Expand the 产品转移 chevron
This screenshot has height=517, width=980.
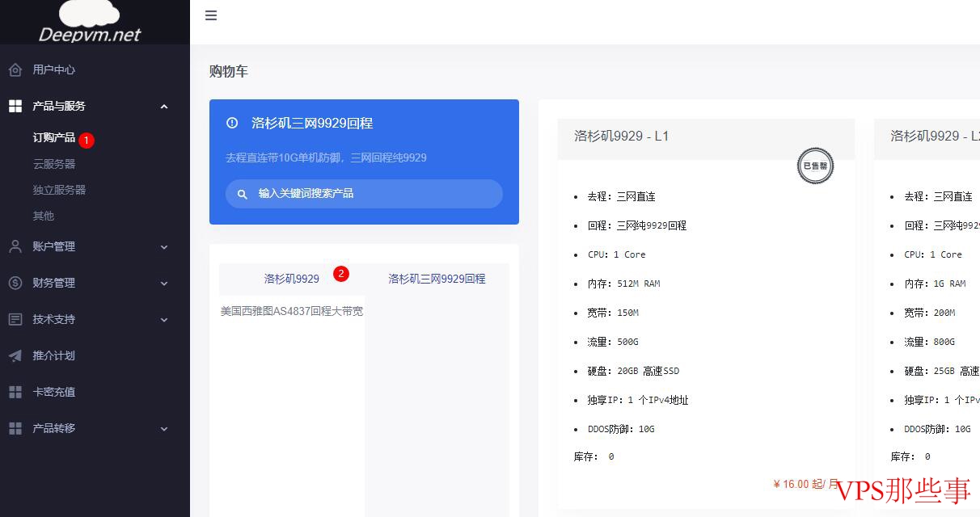tap(164, 428)
